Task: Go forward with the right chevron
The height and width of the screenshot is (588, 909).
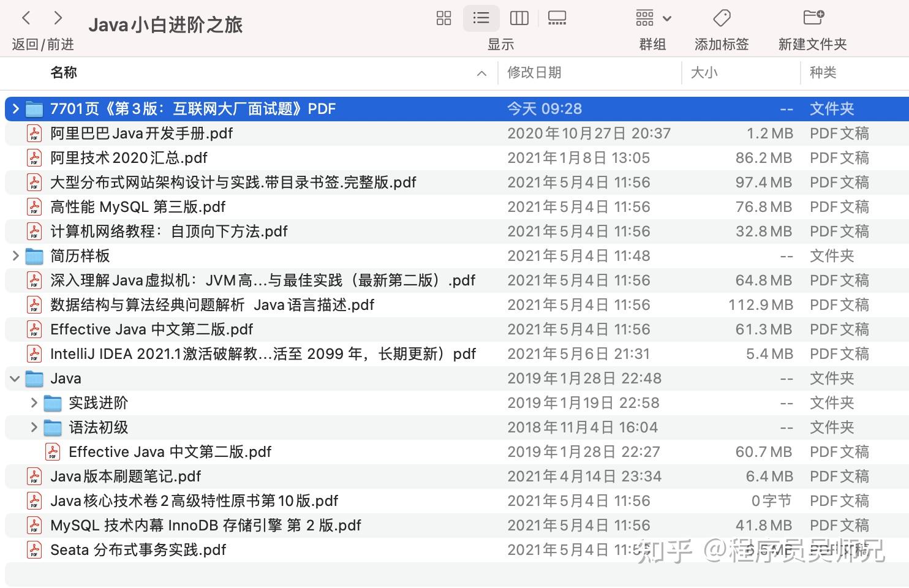Action: [58, 18]
